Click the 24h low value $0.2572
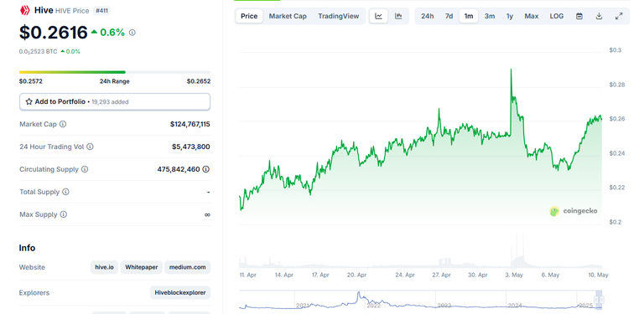Image resolution: width=644 pixels, height=314 pixels. pyautogui.click(x=31, y=81)
